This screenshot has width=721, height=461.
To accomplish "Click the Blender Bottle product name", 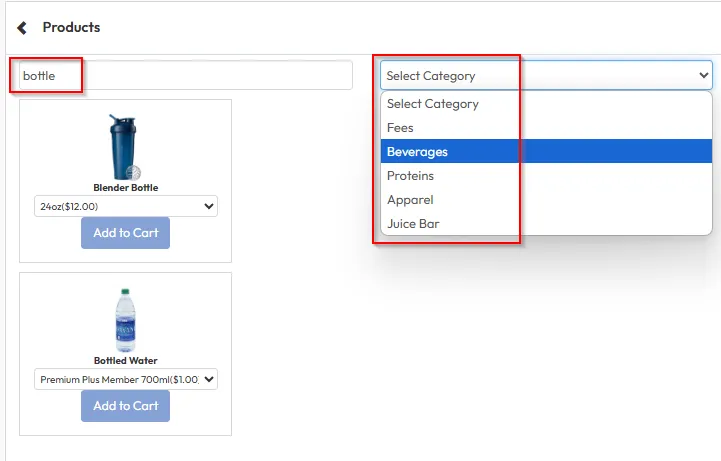I will pyautogui.click(x=125, y=188).
